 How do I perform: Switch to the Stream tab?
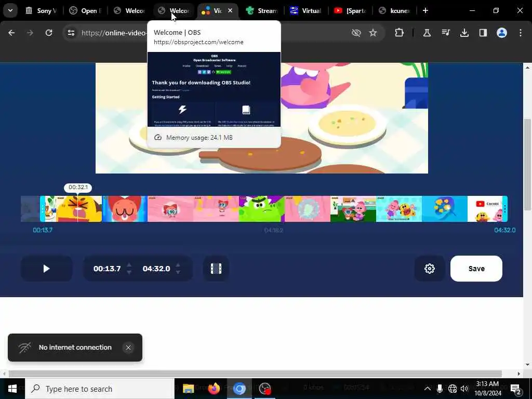[262, 10]
